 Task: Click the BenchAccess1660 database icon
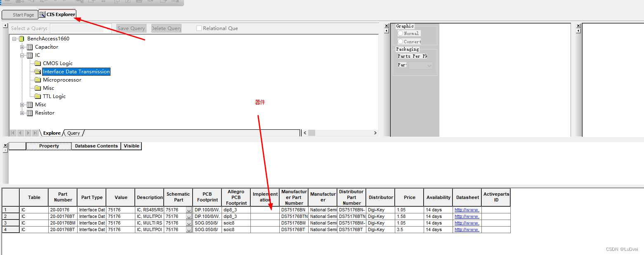[x=21, y=39]
